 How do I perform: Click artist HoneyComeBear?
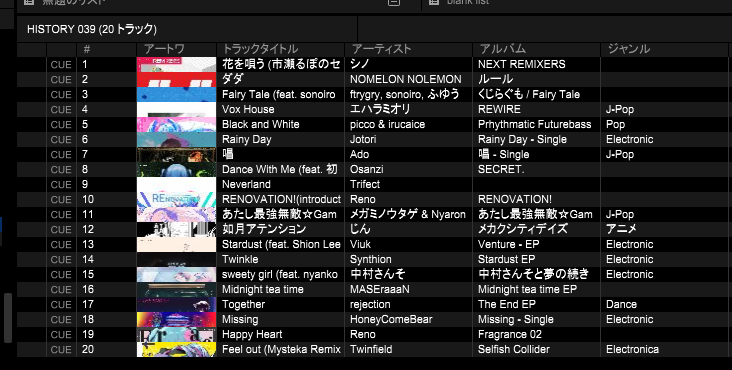[391, 320]
